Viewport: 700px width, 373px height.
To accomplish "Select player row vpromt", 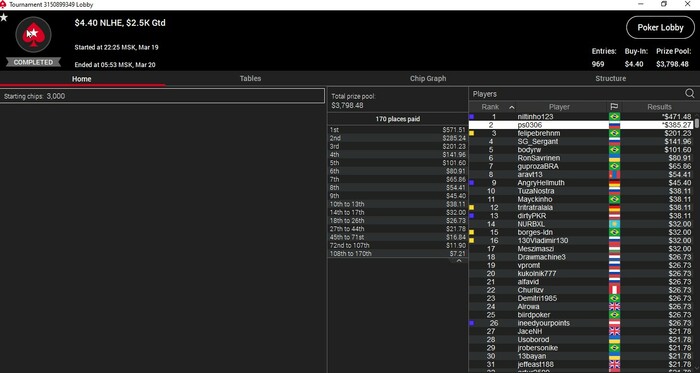I will click(582, 265).
